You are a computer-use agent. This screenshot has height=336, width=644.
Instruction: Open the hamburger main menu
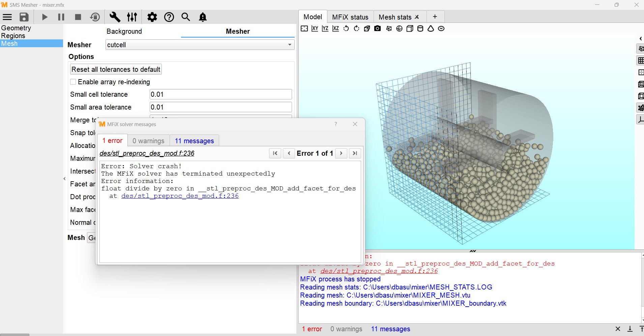coord(7,17)
